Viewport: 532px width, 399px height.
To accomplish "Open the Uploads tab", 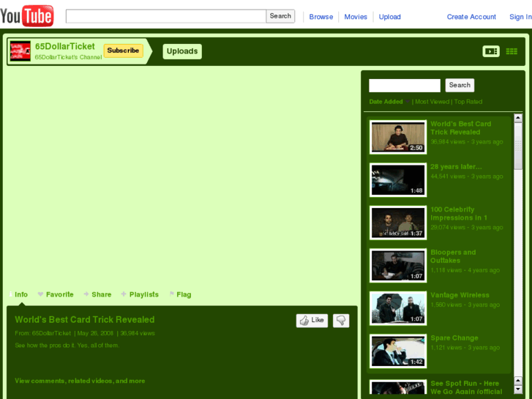I will (x=182, y=51).
